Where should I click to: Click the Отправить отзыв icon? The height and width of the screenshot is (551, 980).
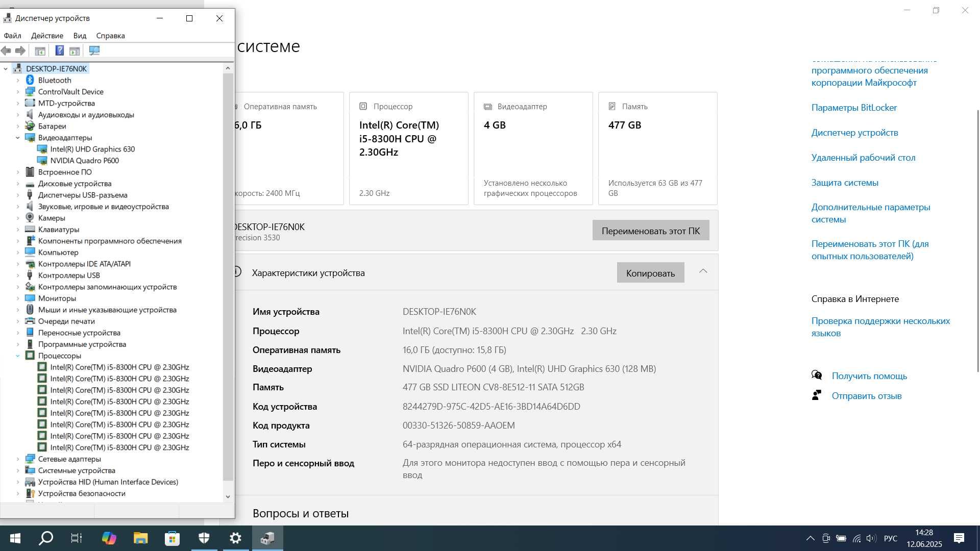[x=817, y=395]
